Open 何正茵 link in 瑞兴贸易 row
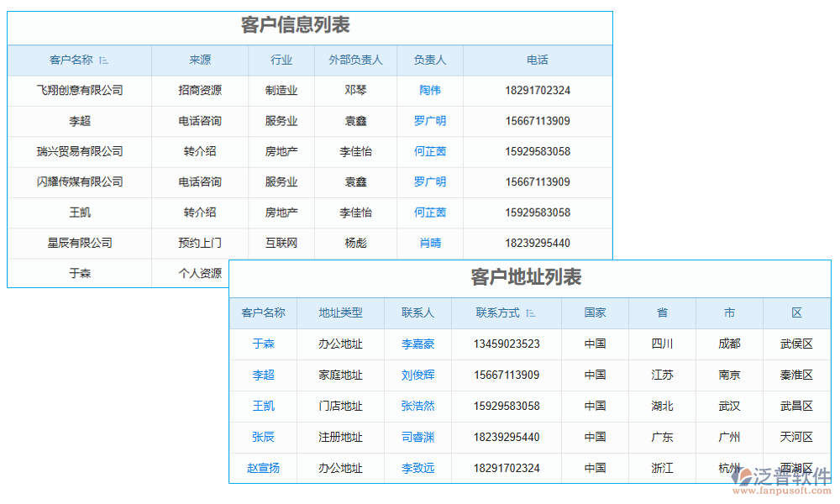Image resolution: width=840 pixels, height=504 pixels. pos(430,151)
